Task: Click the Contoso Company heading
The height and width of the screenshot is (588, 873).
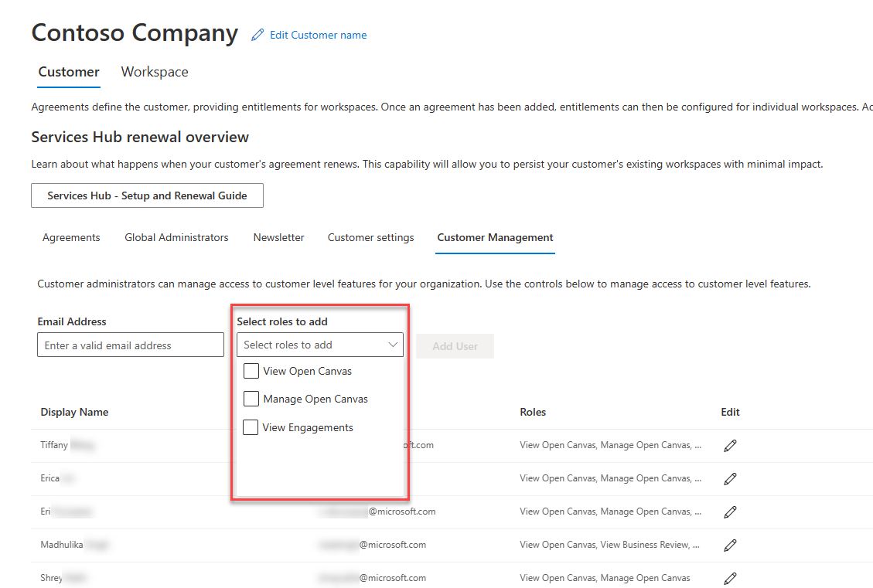Action: [x=135, y=33]
